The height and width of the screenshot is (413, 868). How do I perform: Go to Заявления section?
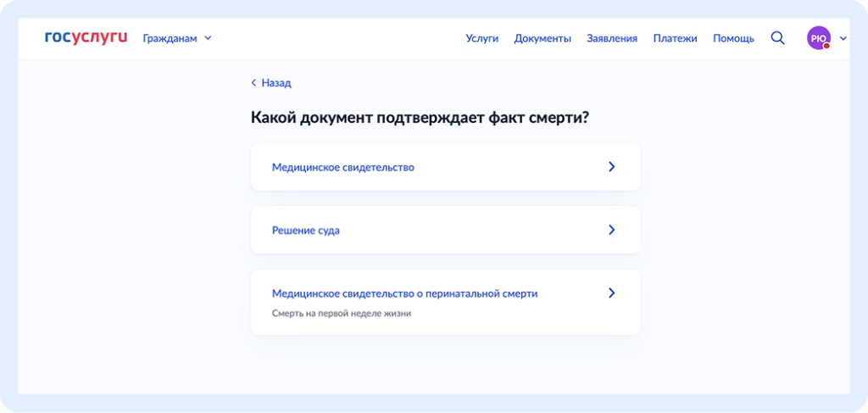612,38
